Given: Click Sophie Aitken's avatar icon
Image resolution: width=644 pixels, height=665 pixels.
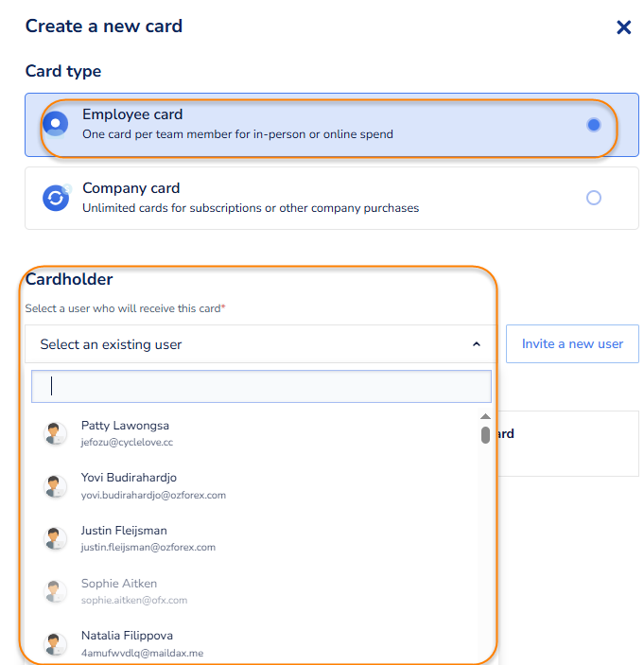Looking at the screenshot, I should [56, 591].
